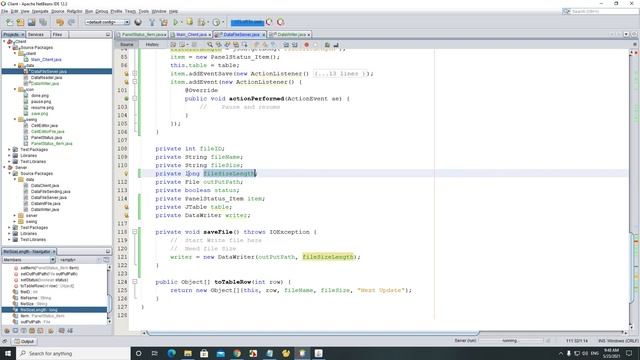Close the DataFileServer.java tab

coord(264,35)
